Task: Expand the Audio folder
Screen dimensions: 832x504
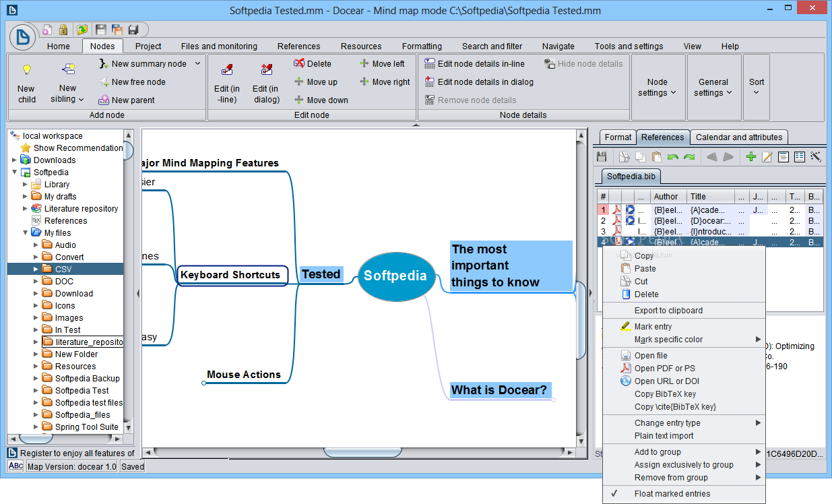Action: [36, 245]
